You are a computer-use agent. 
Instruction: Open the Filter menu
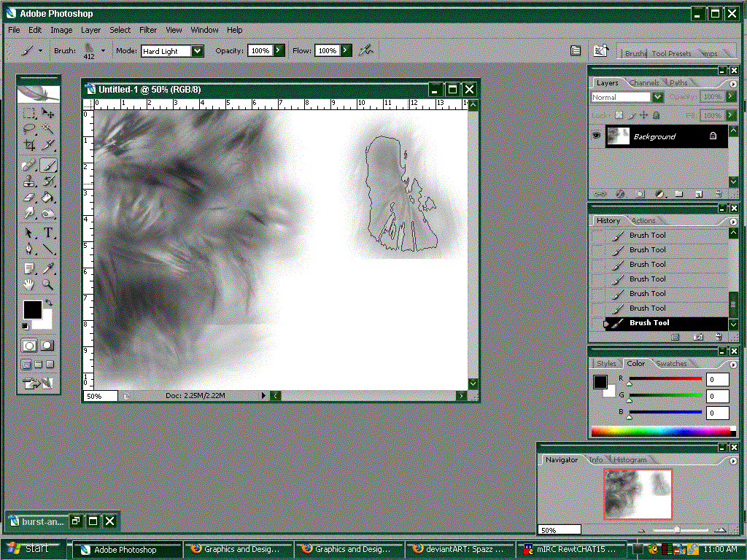[147, 29]
